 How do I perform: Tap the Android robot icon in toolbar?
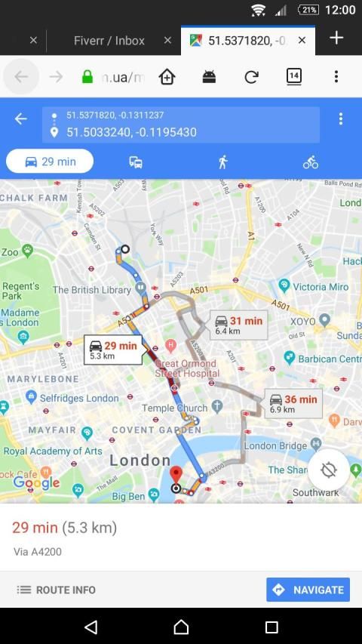point(210,76)
